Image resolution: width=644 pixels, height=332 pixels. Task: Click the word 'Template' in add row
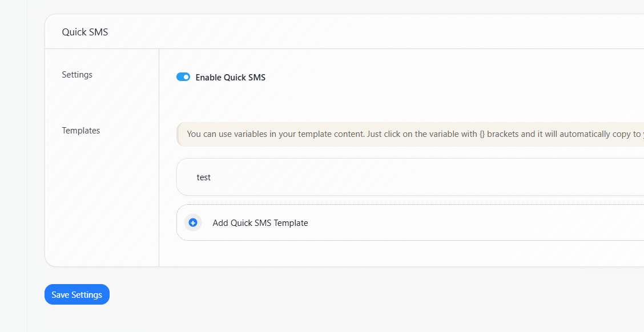click(x=291, y=223)
